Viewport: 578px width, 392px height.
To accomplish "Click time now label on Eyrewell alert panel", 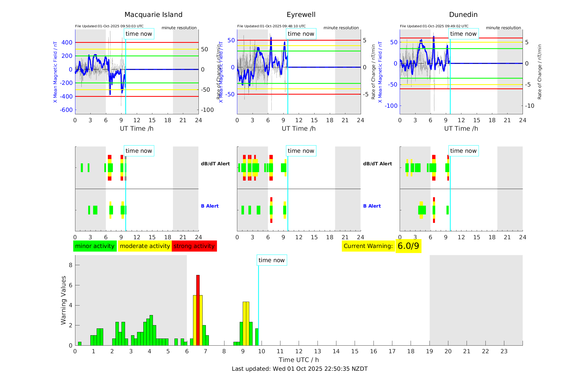I will [x=301, y=151].
